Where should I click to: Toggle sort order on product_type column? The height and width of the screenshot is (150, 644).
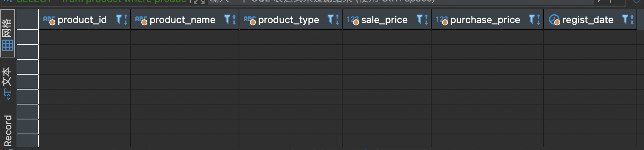click(x=337, y=19)
